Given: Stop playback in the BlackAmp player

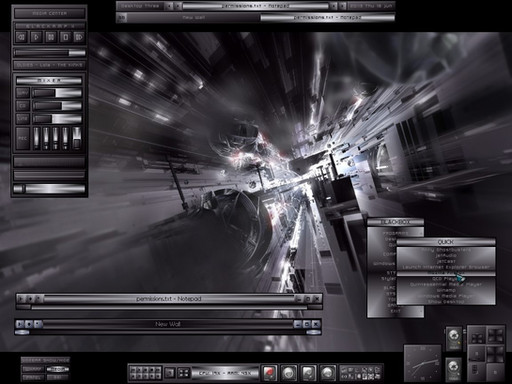Looking at the screenshot, I should pos(65,37).
